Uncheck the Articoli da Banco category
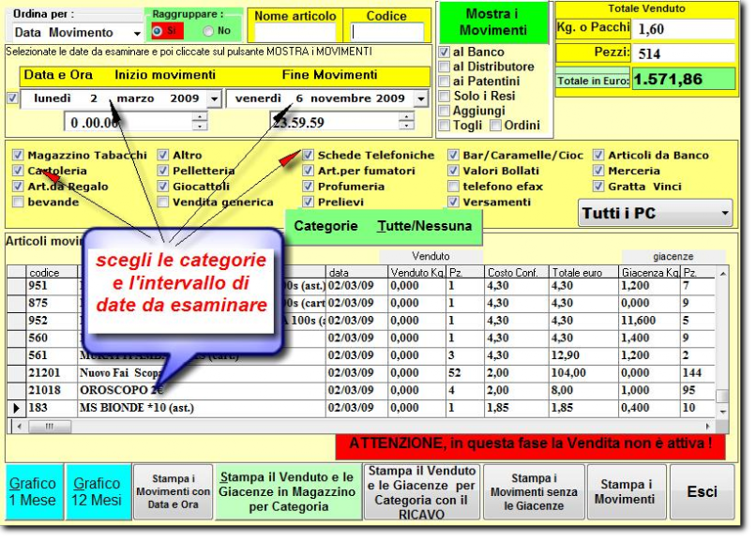The image size is (756, 541). click(598, 155)
